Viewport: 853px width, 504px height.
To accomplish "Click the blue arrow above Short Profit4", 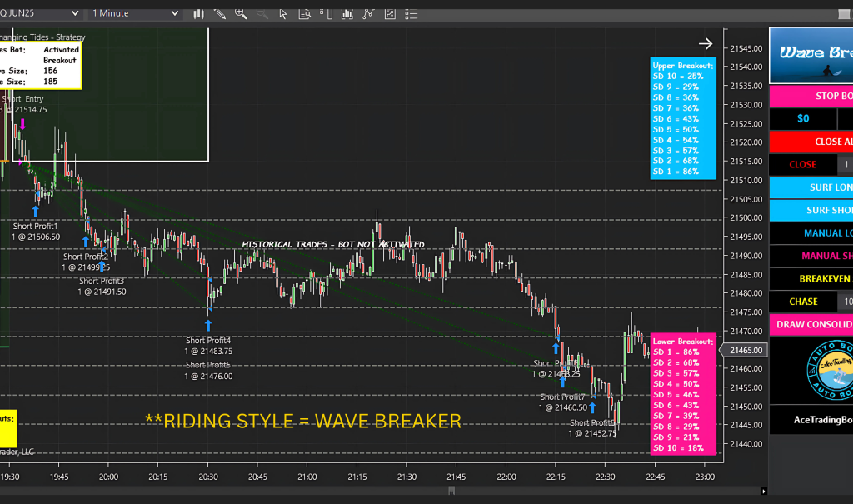I will click(208, 326).
